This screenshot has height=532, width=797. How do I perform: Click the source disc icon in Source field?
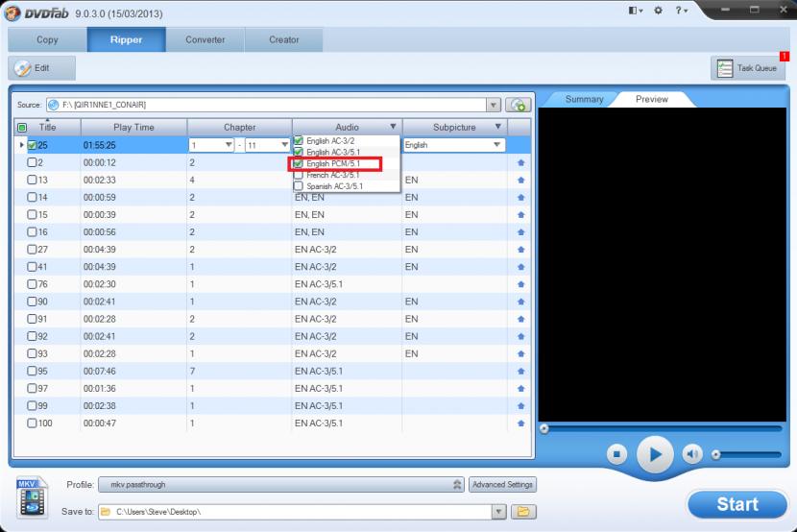(x=54, y=105)
